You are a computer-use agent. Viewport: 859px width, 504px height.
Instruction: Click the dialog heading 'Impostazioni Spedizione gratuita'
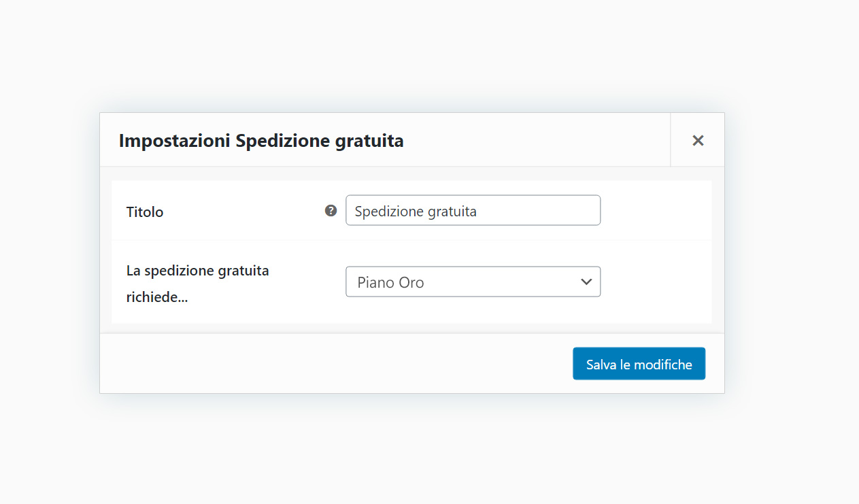pos(261,141)
